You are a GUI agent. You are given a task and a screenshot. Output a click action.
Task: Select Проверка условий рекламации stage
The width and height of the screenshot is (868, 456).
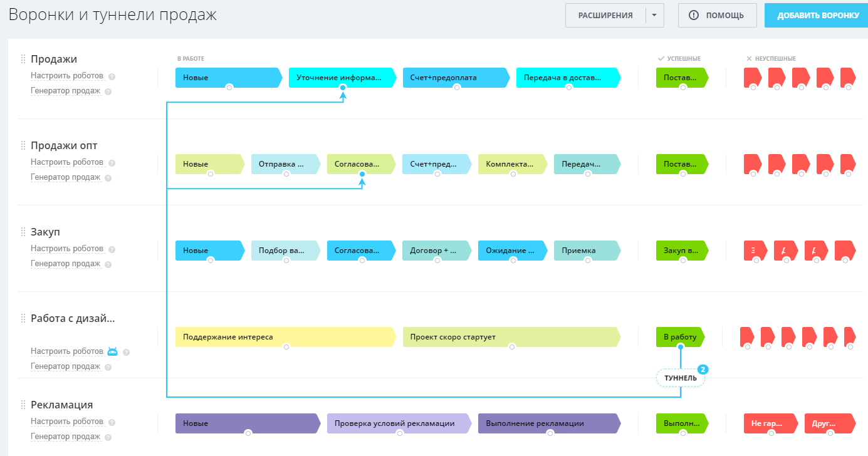tap(395, 423)
